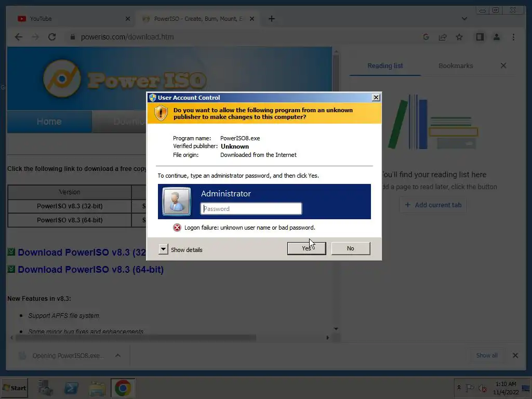Go forward in Chrome
532x399 pixels.
[x=35, y=37]
